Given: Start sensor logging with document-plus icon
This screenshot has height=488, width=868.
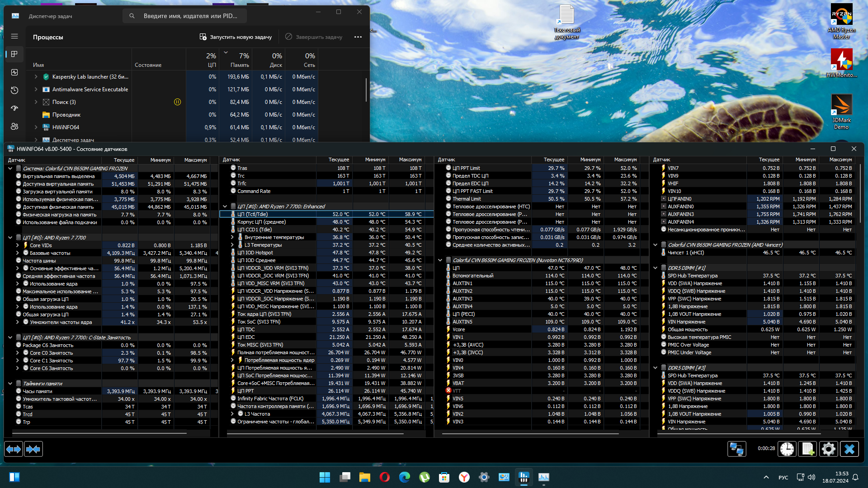Looking at the screenshot, I should (x=807, y=449).
